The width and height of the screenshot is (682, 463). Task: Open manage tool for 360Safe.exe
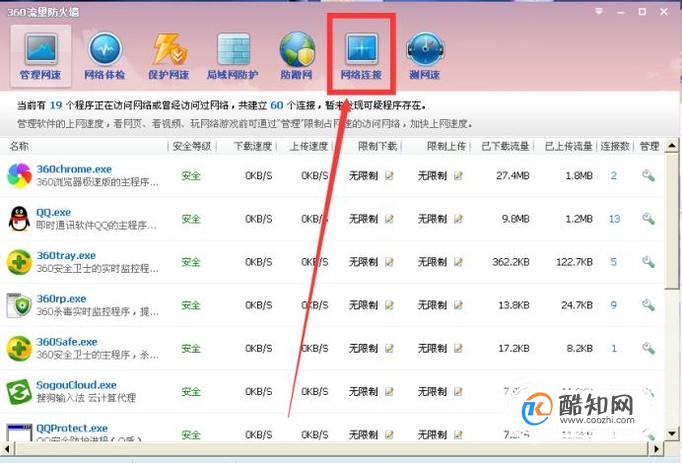tap(648, 349)
